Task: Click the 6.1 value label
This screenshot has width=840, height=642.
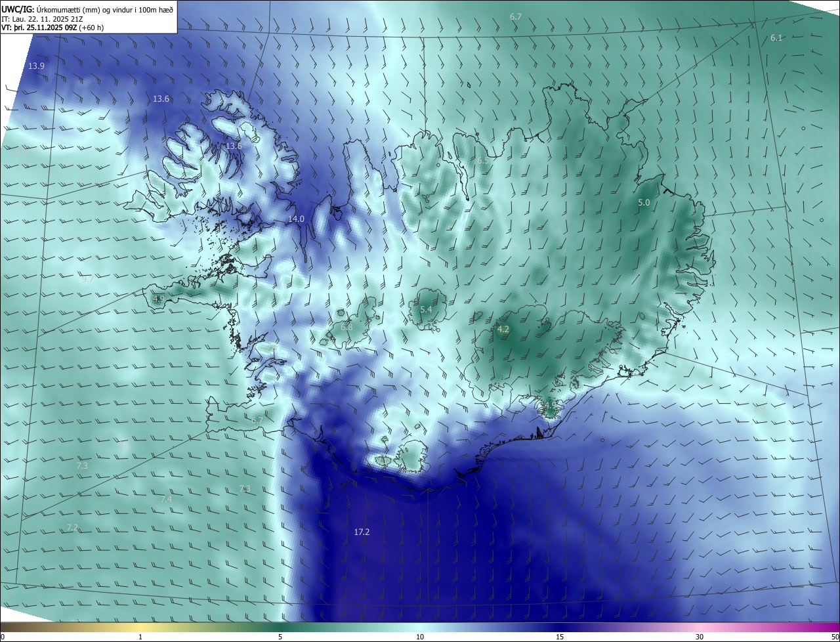Action: pyautogui.click(x=776, y=38)
